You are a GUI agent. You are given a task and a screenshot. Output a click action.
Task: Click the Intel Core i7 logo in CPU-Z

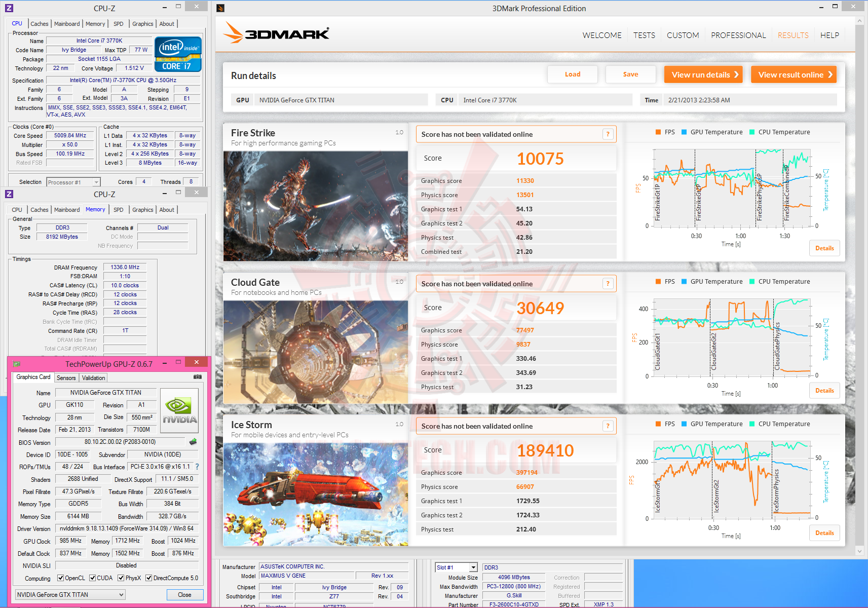point(178,54)
